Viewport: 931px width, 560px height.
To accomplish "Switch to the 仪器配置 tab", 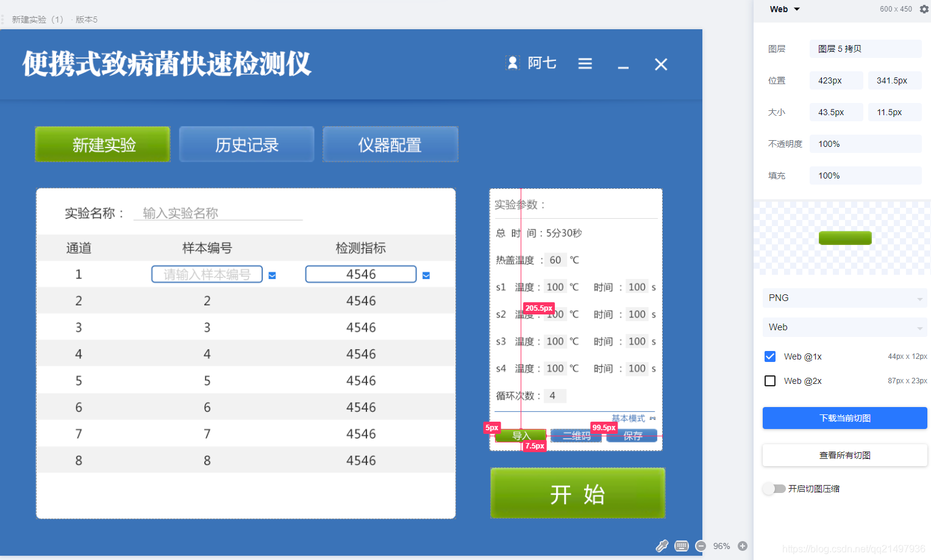I will tap(390, 144).
